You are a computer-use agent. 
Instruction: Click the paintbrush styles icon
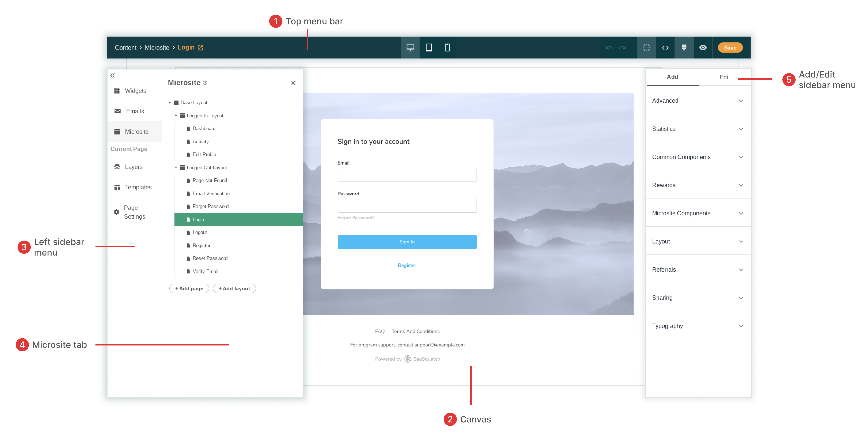click(684, 48)
